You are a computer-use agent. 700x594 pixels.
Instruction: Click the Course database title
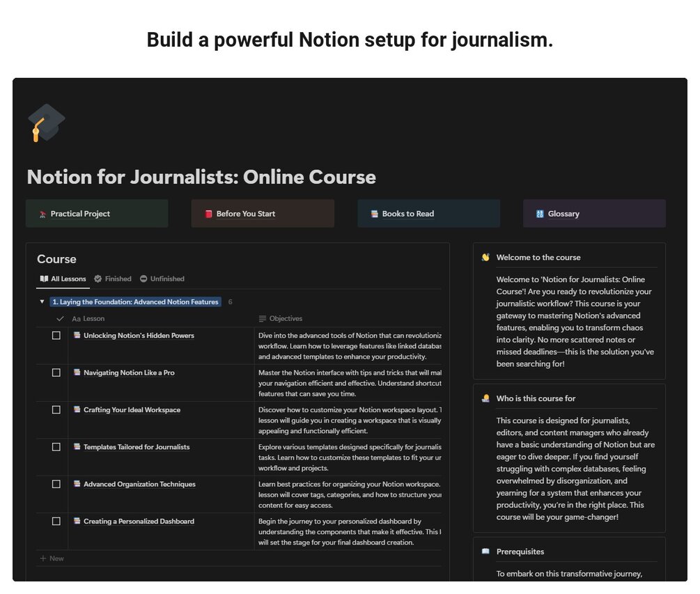56,259
